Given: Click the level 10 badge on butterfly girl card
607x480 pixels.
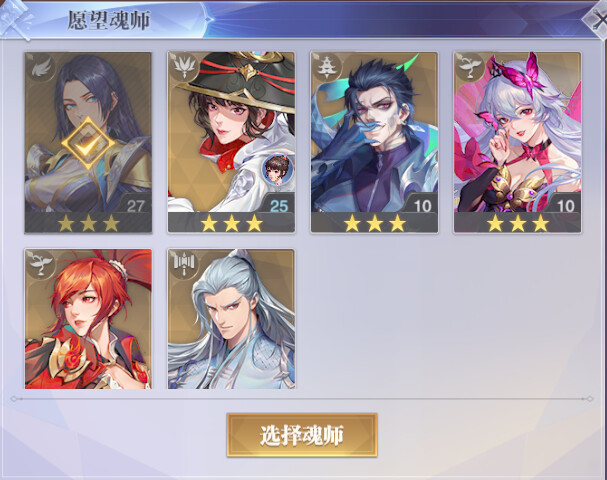Looking at the screenshot, I should pos(566,206).
